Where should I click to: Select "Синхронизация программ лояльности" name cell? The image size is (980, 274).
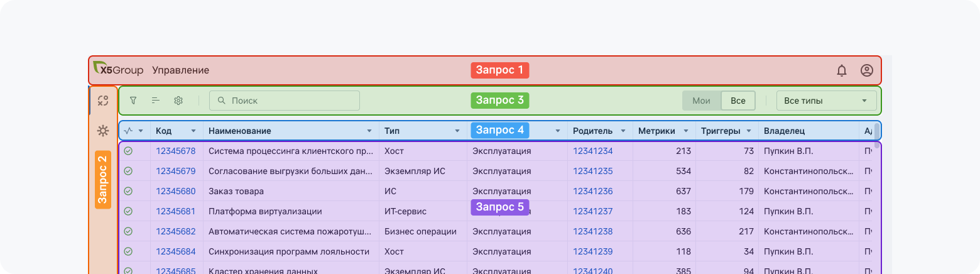(x=291, y=251)
